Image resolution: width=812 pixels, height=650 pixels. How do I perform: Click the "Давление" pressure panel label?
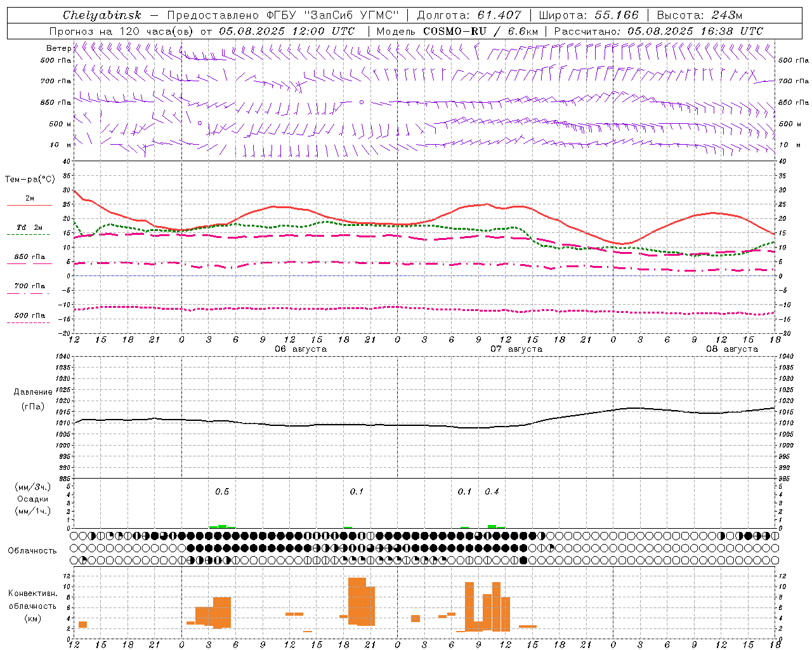[33, 392]
